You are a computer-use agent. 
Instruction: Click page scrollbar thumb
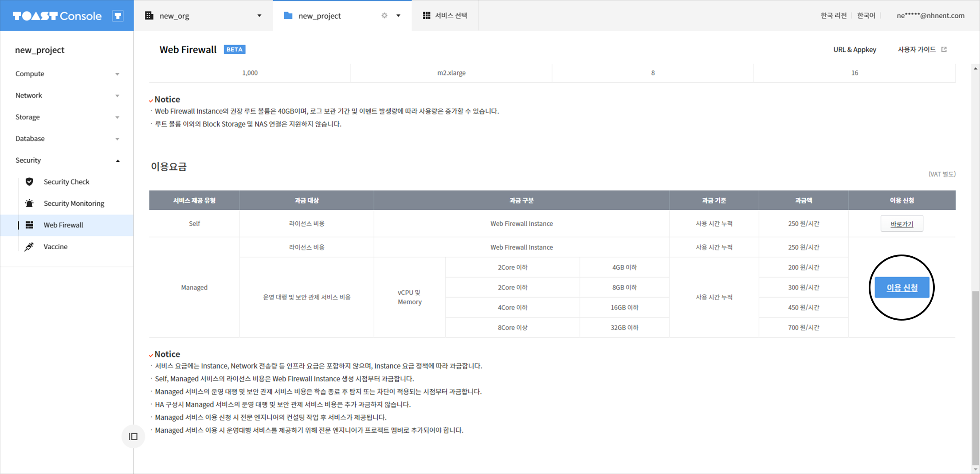975,378
